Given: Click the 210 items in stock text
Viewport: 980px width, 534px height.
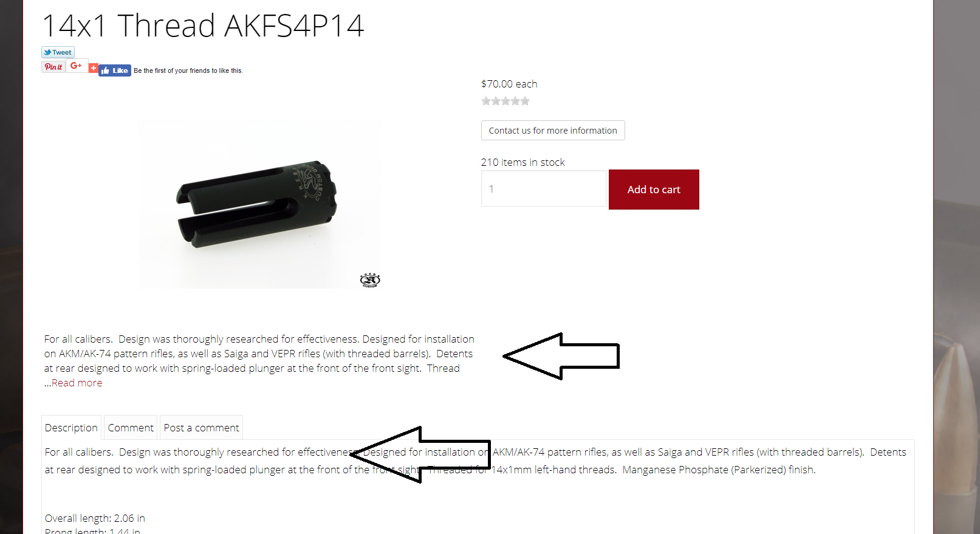Looking at the screenshot, I should [523, 162].
